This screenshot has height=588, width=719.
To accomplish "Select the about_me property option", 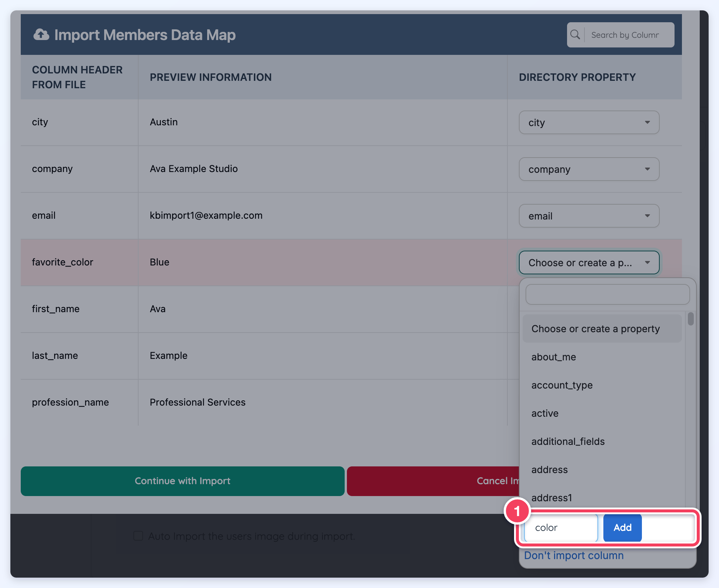I will point(602,357).
